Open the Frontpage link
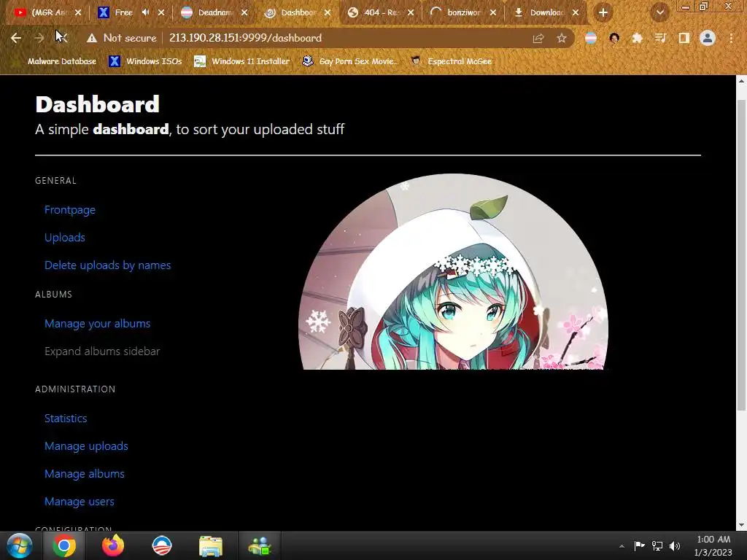747x560 pixels. point(70,210)
